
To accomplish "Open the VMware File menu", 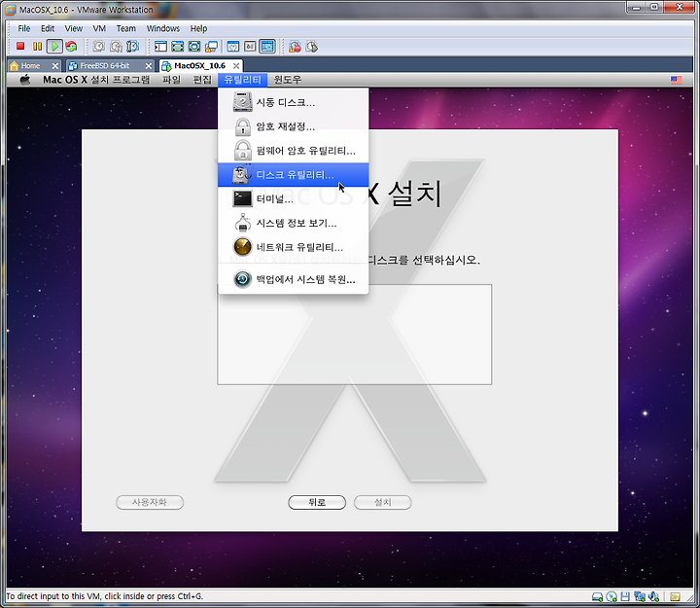I will [x=23, y=28].
